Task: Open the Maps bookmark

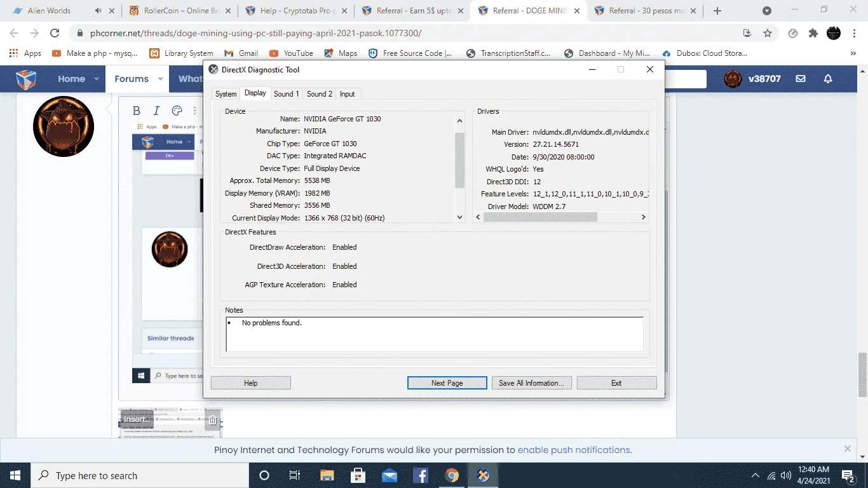Action: point(341,53)
